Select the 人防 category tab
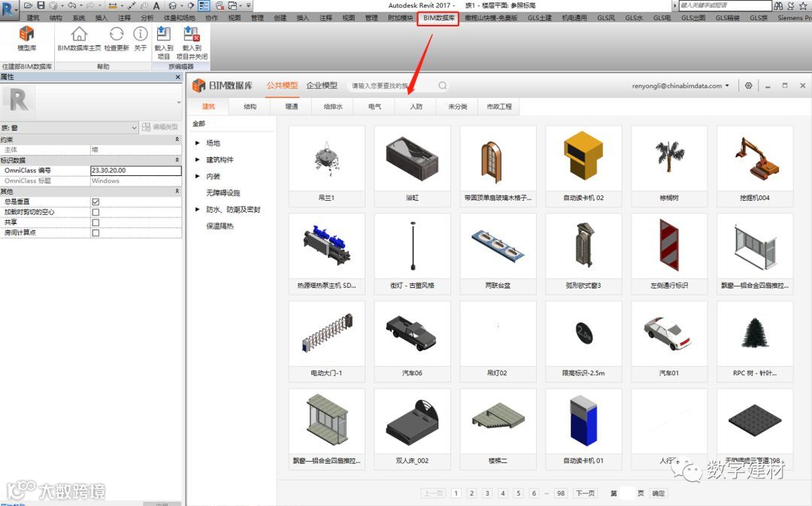Screen dimensions: 812x506 pyautogui.click(x=416, y=107)
